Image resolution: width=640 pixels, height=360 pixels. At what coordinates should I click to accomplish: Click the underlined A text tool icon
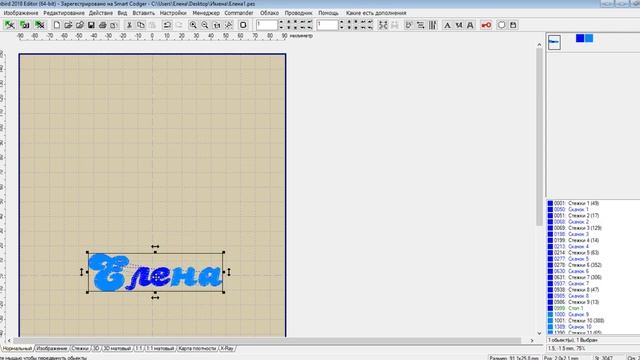(470, 25)
